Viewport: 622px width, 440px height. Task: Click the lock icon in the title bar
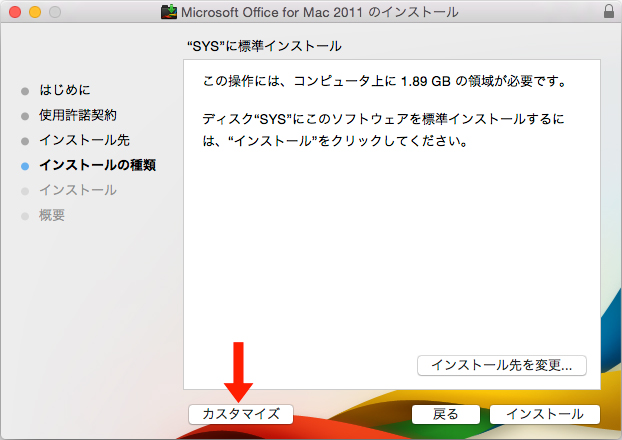609,12
